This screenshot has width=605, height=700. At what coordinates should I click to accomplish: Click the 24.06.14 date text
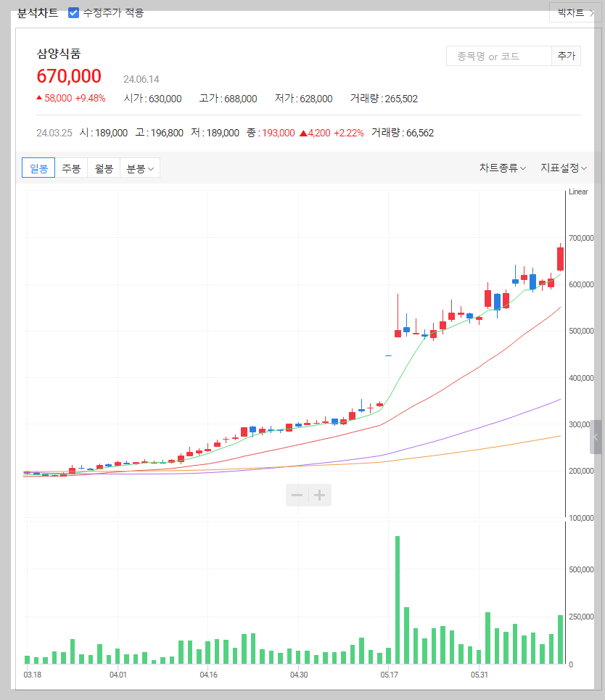pos(141,80)
